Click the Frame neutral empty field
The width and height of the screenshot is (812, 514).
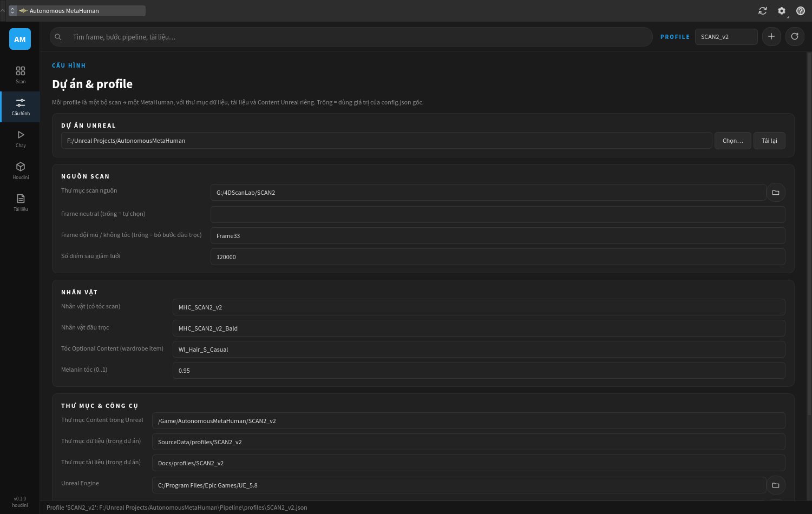[497, 214]
